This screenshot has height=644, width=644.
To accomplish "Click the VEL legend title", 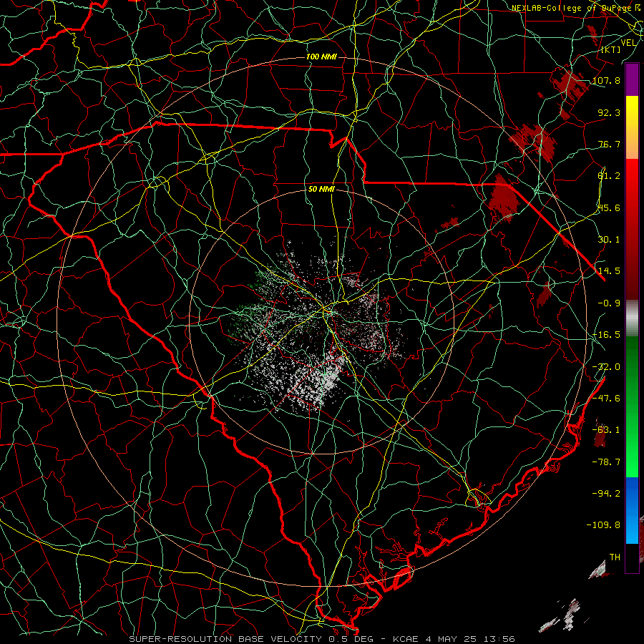I will pos(628,43).
